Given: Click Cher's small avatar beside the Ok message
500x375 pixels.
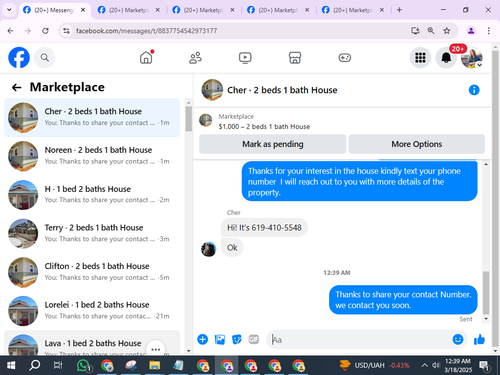Looking at the screenshot, I should (x=209, y=249).
